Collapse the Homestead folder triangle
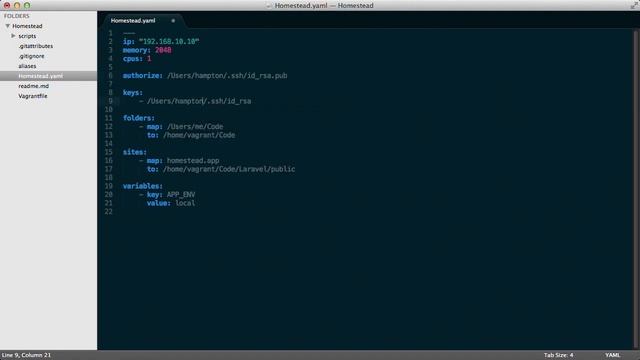The image size is (640, 360). tap(7, 26)
